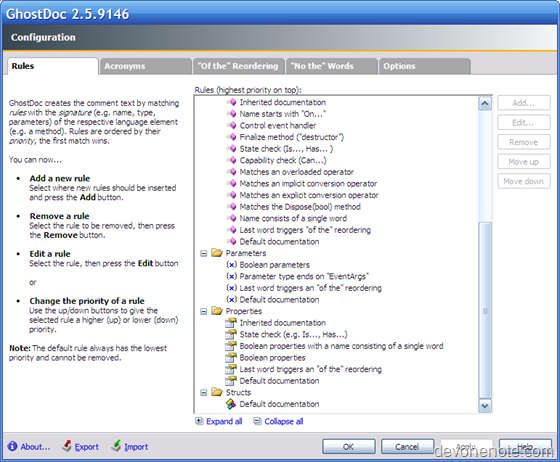Viewport: 560px width, 462px height.
Task: Open the "Of the" Reordering tab
Action: pos(238,66)
